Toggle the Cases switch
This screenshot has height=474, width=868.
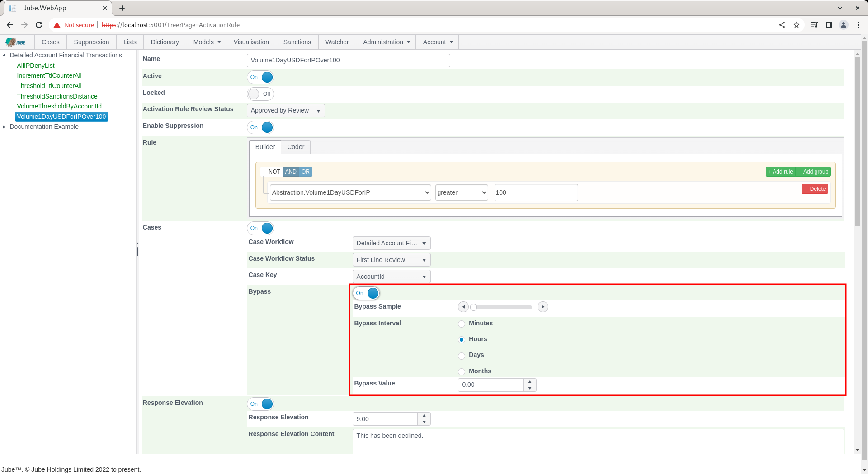tap(261, 228)
